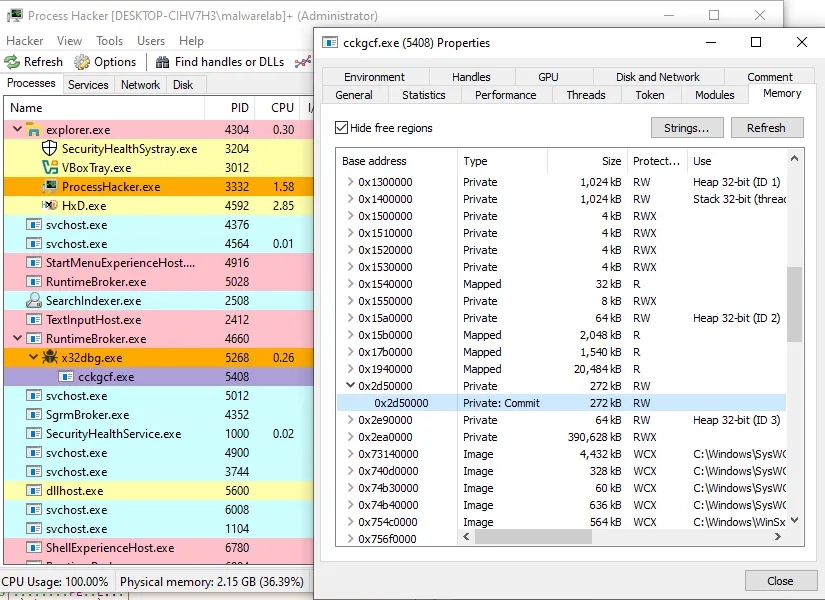Viewport: 825px width, 600px height.
Task: Switch to the Threads tab
Action: coord(585,95)
